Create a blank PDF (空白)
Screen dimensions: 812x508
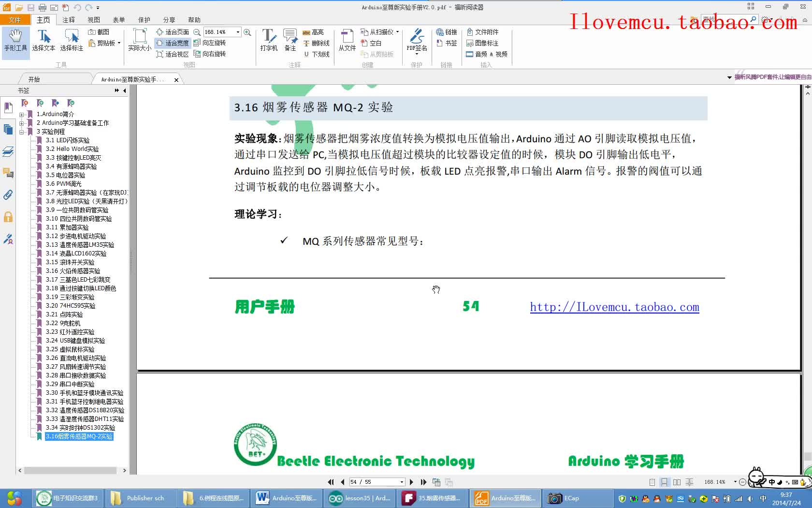[x=371, y=43]
